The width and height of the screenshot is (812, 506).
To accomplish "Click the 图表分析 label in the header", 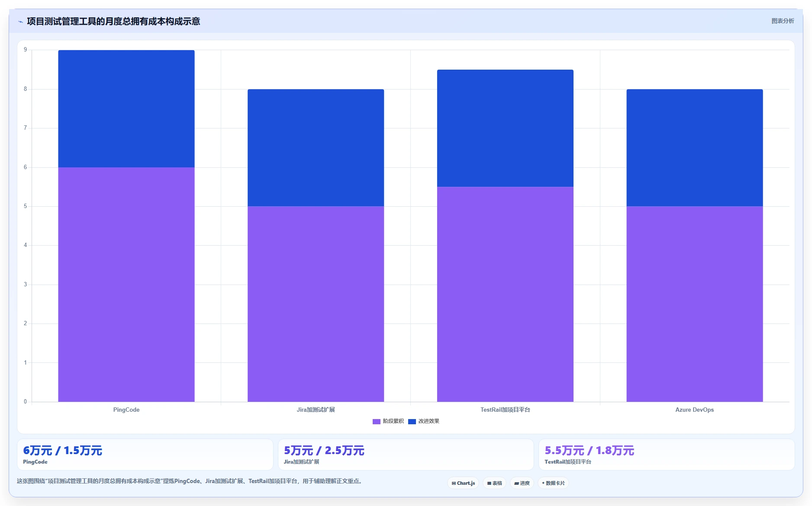I will (x=783, y=21).
